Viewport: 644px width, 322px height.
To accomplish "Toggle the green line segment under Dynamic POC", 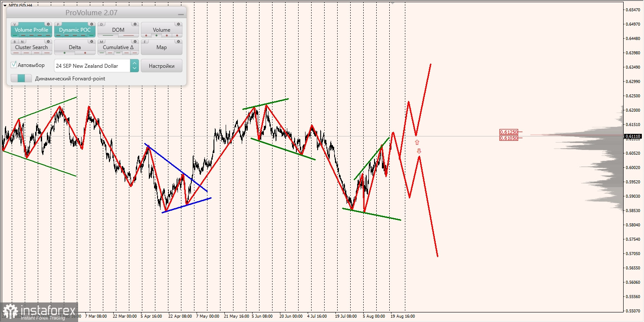I will click(91, 35).
